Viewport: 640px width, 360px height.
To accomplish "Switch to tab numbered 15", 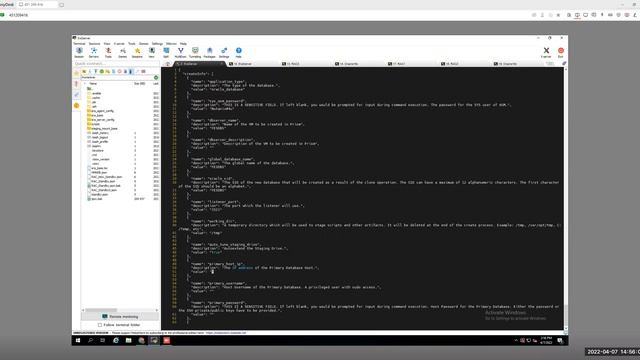I will 306,64.
